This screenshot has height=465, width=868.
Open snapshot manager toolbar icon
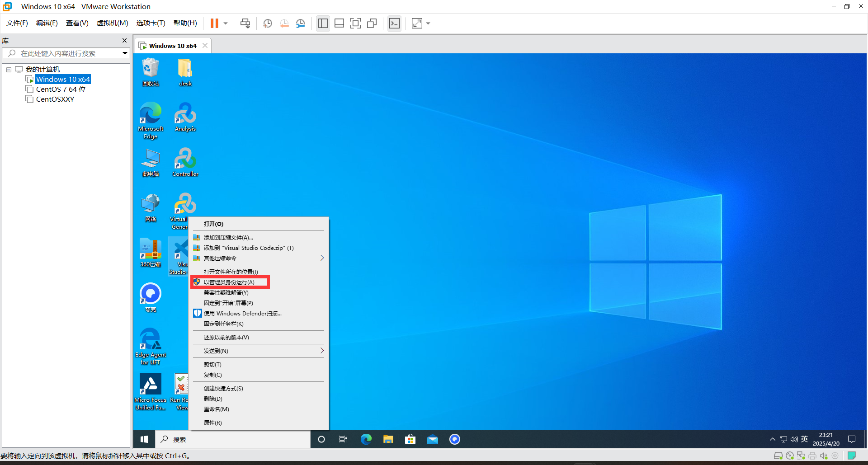click(301, 23)
